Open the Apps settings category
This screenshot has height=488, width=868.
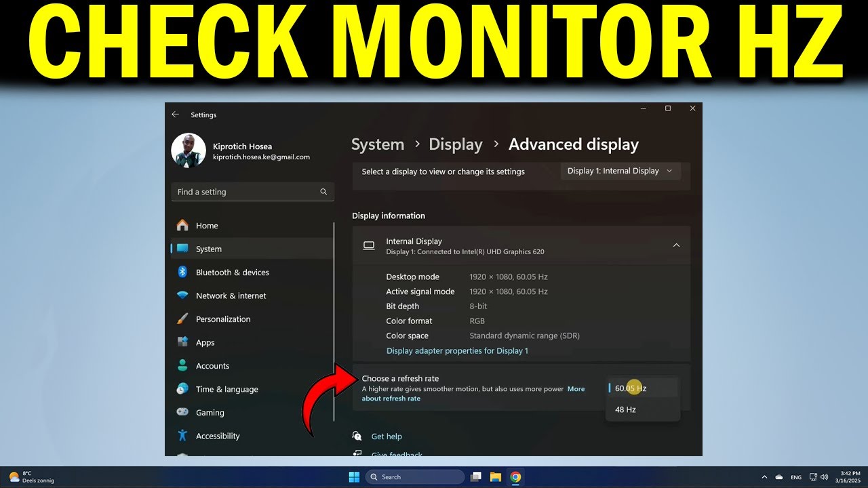[x=252, y=342]
